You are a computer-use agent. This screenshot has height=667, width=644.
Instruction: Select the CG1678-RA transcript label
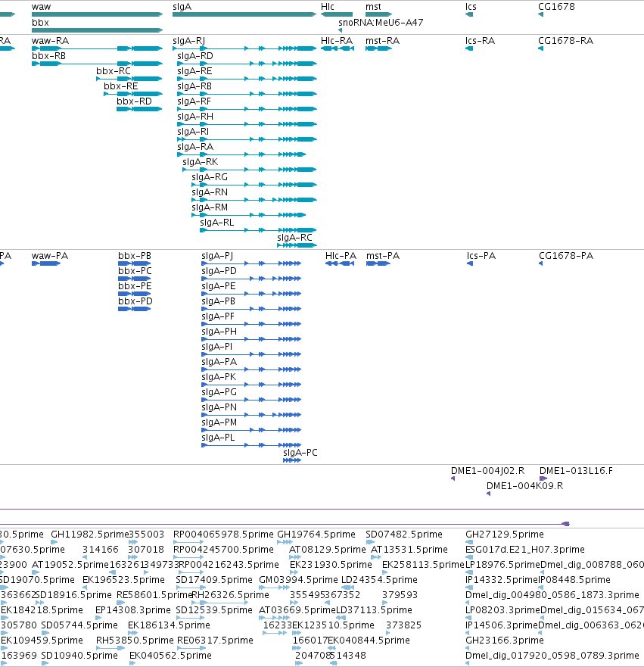(x=566, y=41)
